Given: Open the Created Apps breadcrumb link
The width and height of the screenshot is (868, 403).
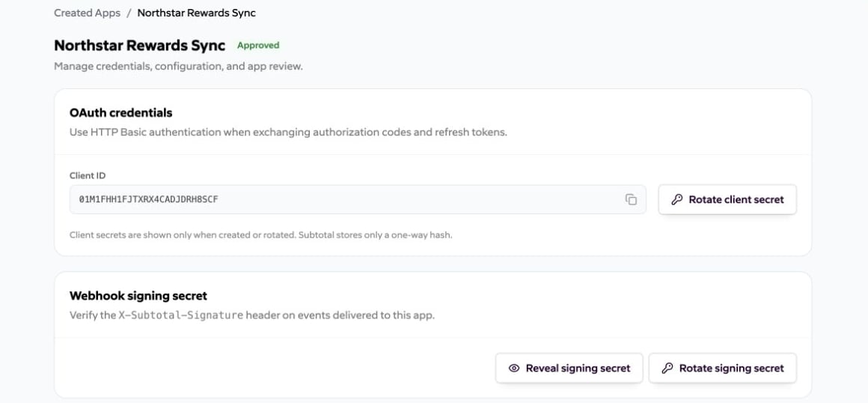Looking at the screenshot, I should (x=87, y=13).
